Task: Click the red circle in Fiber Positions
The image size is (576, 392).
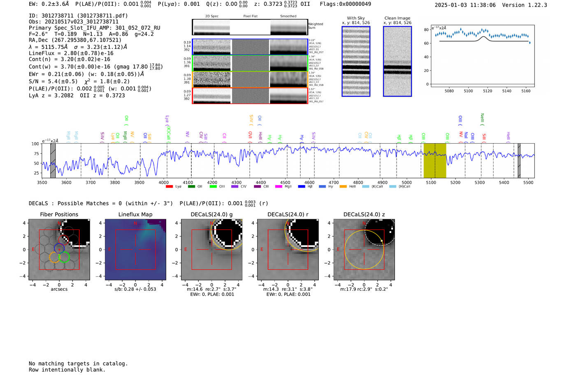Action: [63, 240]
